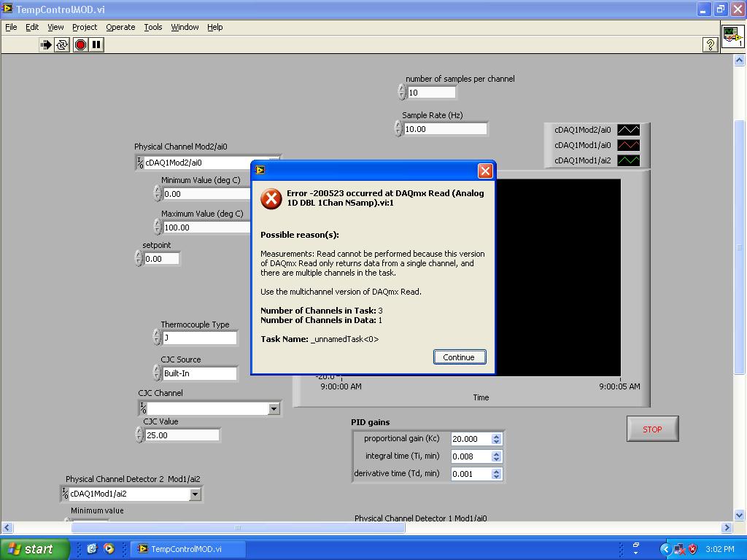Click the samples per channel field showing 10
747x560 pixels.
coord(431,93)
